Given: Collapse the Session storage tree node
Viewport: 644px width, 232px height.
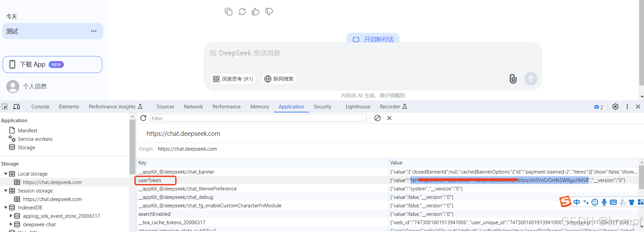Looking at the screenshot, I should tap(6, 191).
